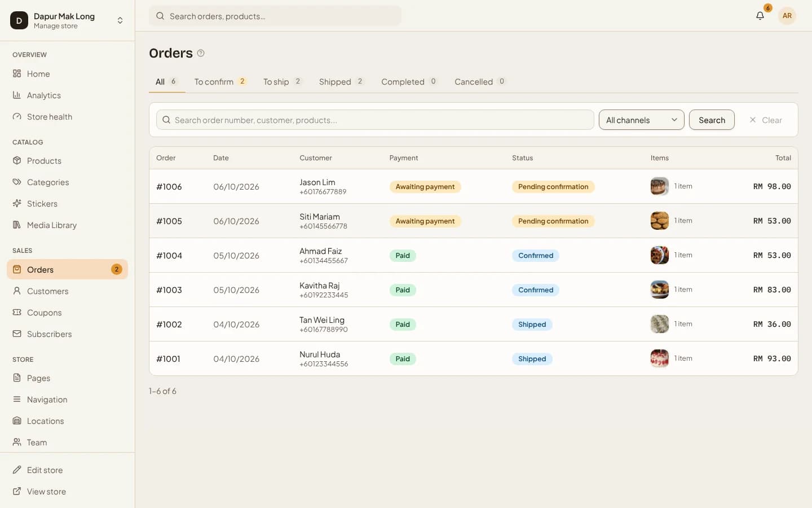Image resolution: width=812 pixels, height=508 pixels.
Task: Click the Clear filter button
Action: 765,120
